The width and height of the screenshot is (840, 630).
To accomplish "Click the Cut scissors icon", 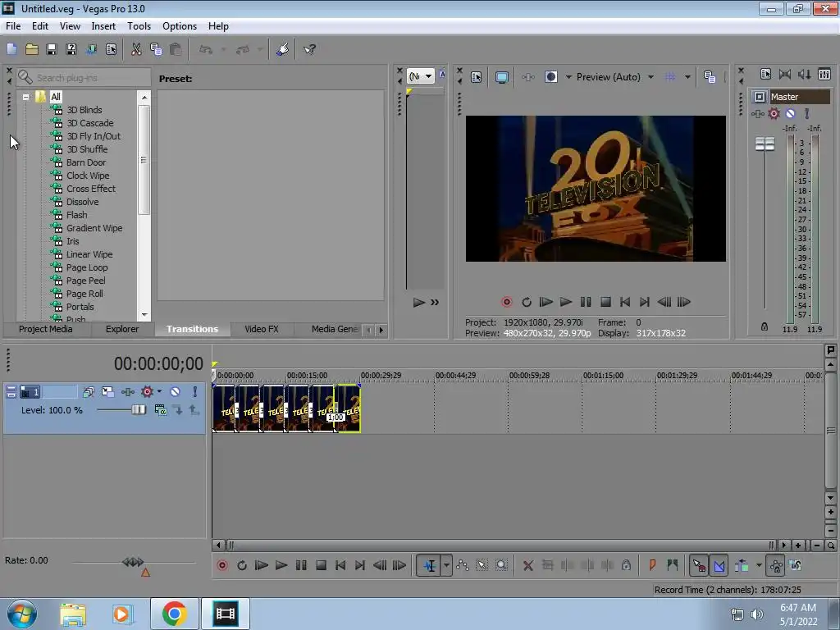I will [x=136, y=49].
